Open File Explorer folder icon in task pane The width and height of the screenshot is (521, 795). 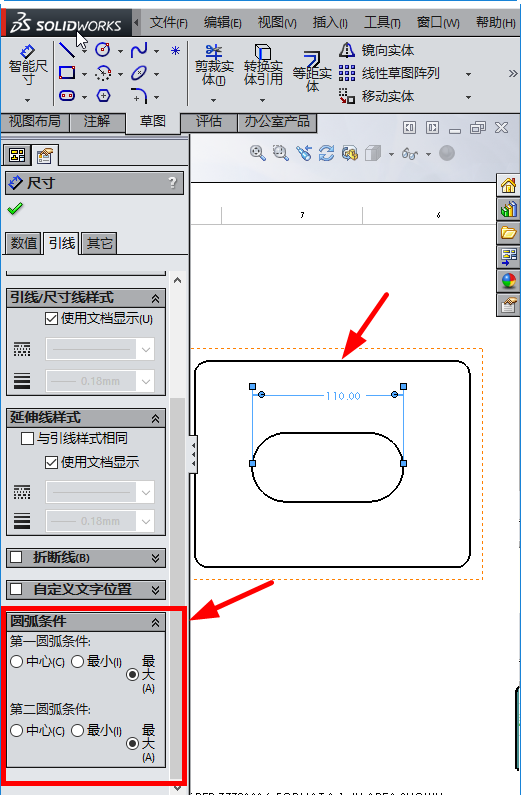coord(508,233)
